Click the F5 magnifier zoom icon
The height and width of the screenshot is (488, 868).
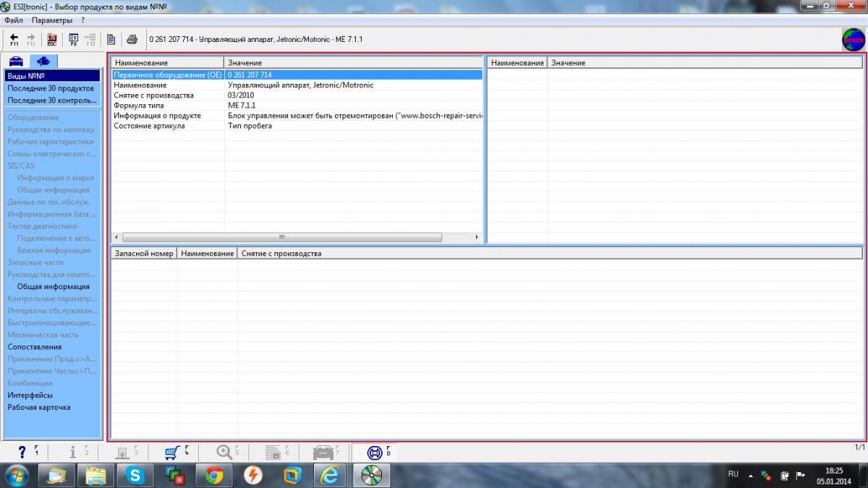point(227,453)
